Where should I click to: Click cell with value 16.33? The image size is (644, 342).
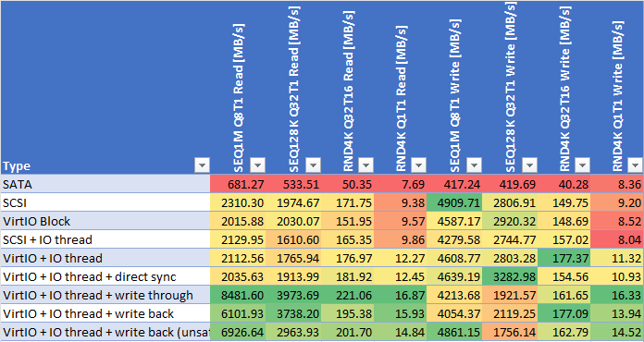(617, 295)
